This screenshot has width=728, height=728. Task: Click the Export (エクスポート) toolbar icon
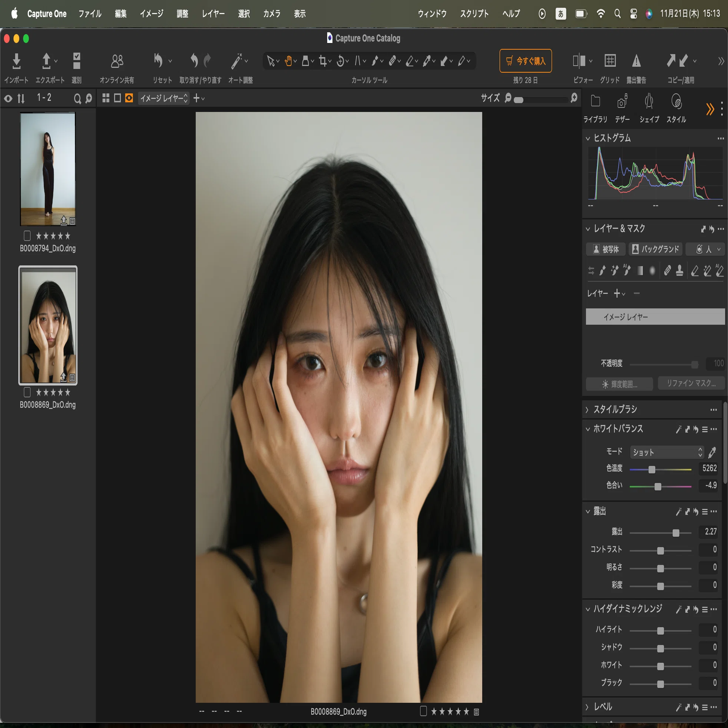pos(46,61)
